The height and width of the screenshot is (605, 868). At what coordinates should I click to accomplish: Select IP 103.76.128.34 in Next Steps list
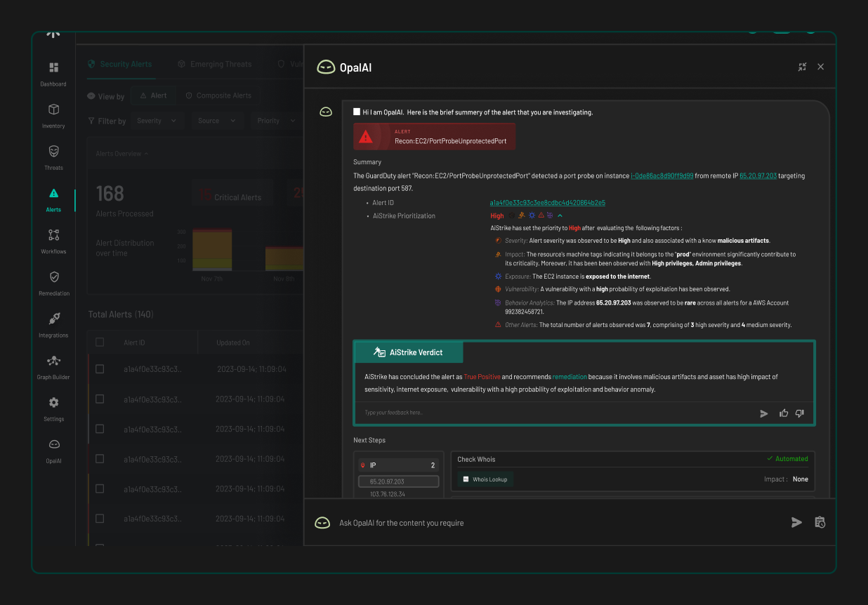click(388, 494)
